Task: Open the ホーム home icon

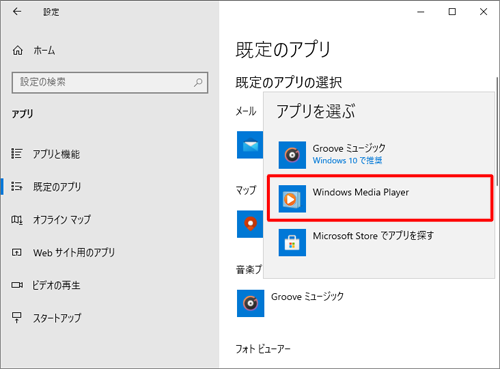Action: pyautogui.click(x=18, y=51)
